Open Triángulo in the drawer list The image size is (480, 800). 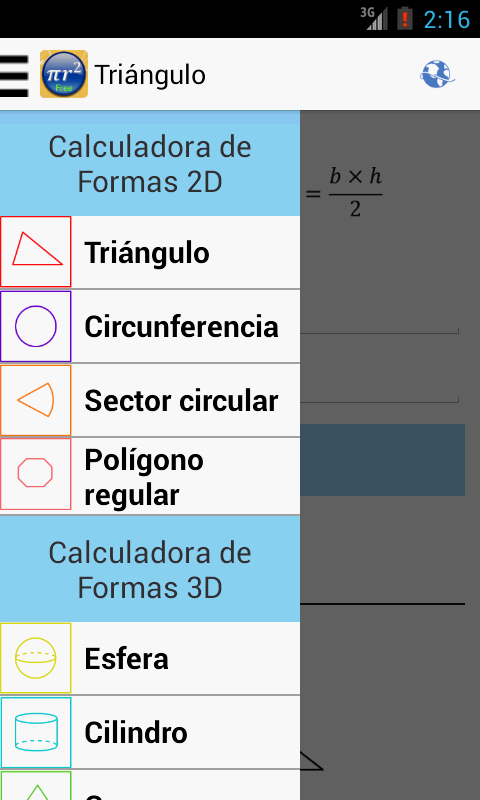click(x=147, y=253)
